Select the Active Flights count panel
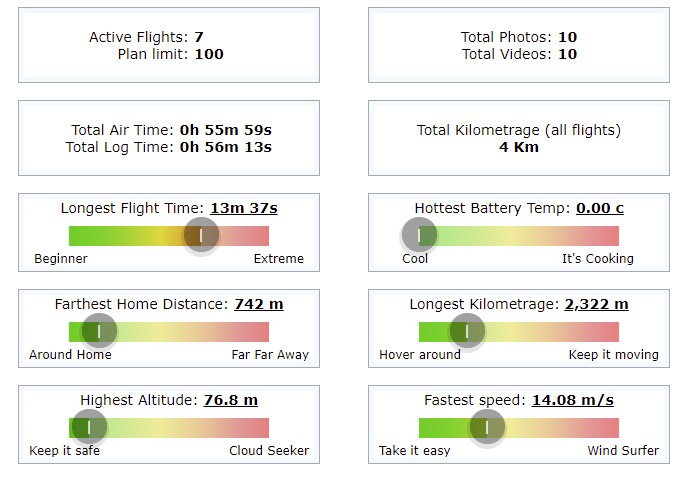This screenshot has width=690, height=489. point(169,45)
